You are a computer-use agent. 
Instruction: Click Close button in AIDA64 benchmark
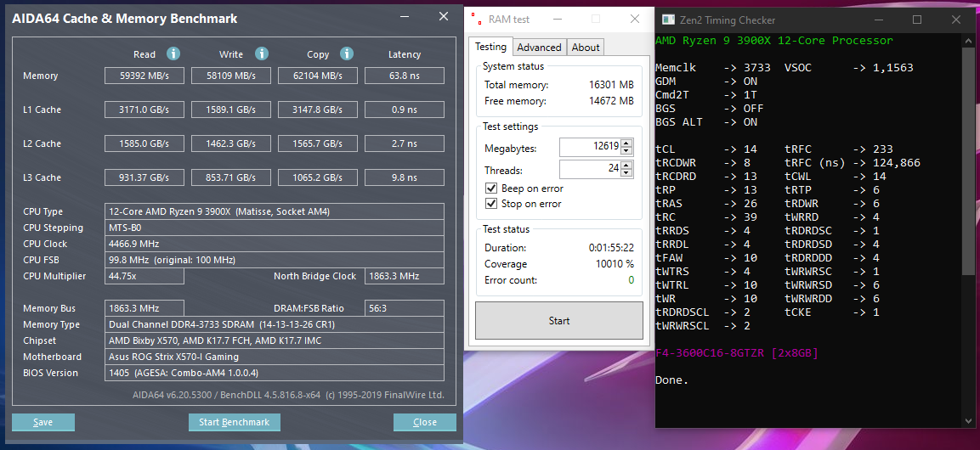(425, 423)
